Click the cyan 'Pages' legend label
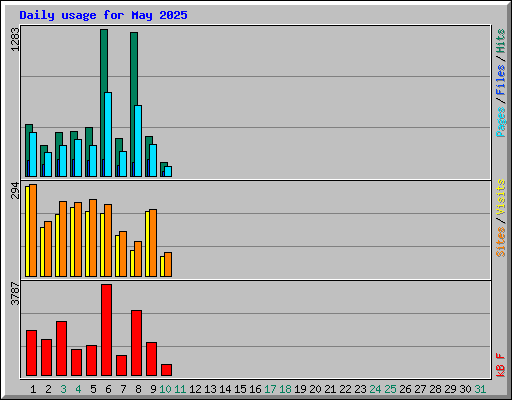 (x=501, y=122)
